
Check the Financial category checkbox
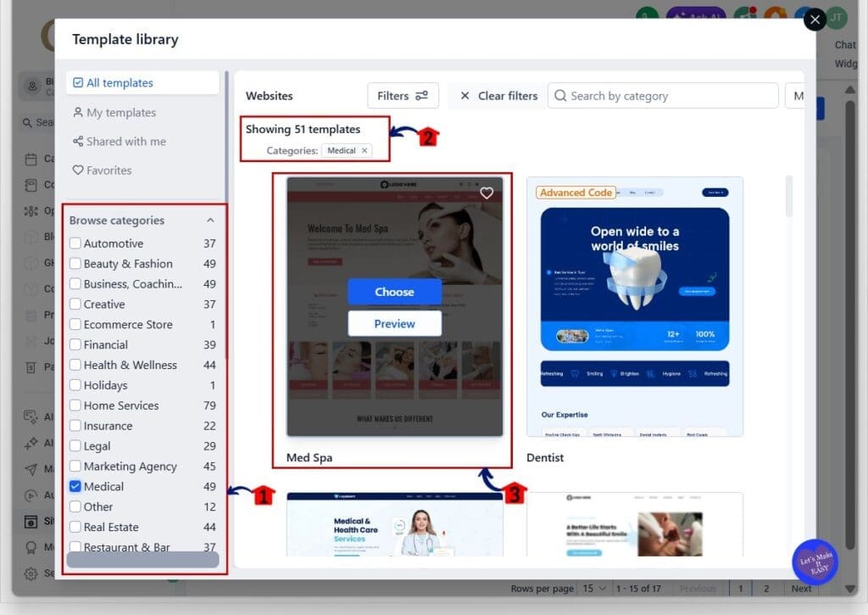point(75,344)
